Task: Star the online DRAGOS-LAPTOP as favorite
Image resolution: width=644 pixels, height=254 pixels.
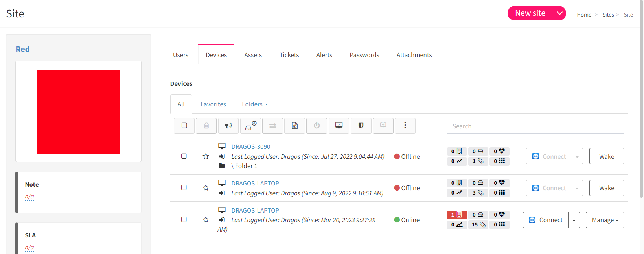Action: pos(206,220)
